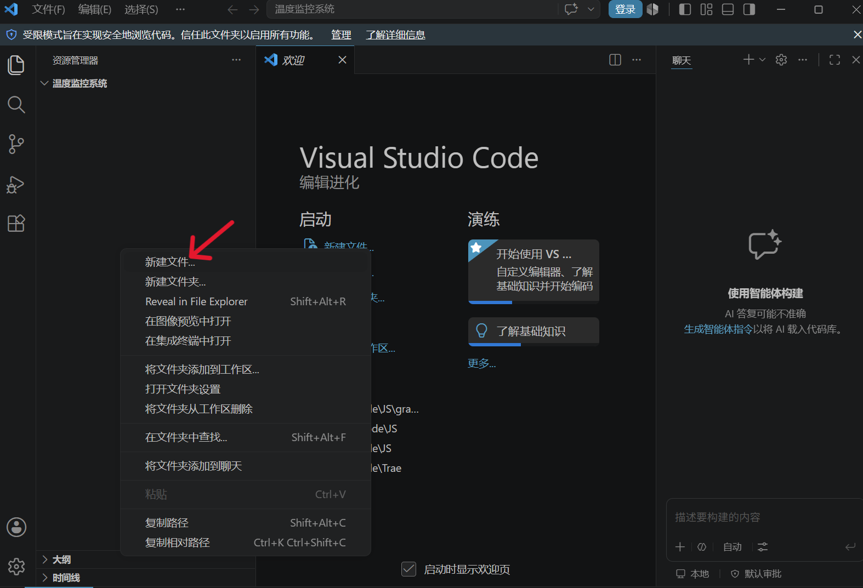Choose 新建文件夹... in context menu

click(x=245, y=282)
